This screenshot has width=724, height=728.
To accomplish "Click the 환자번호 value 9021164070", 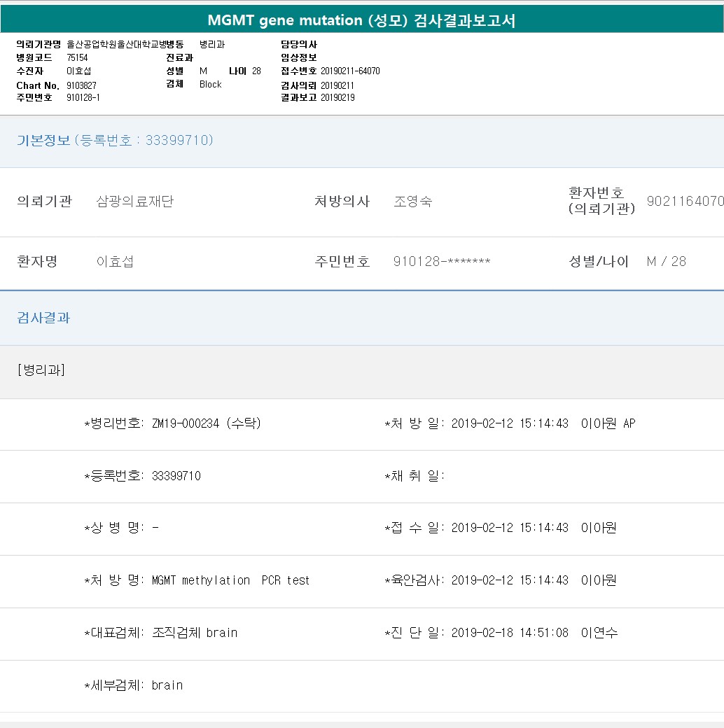I will pyautogui.click(x=684, y=202).
